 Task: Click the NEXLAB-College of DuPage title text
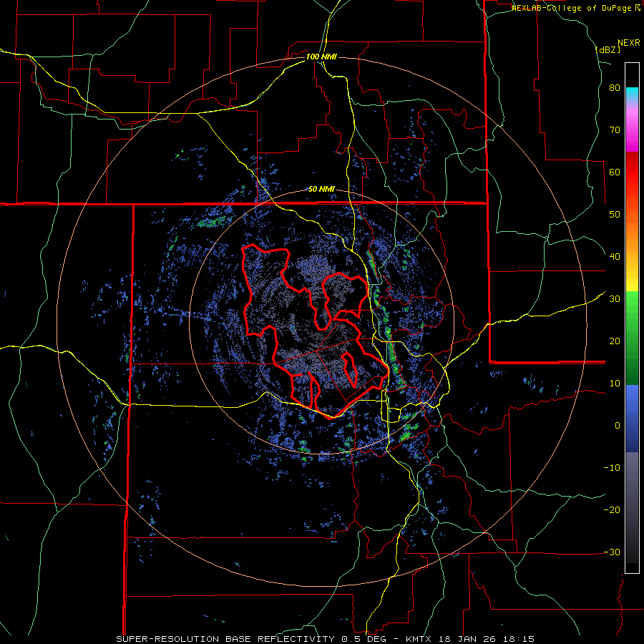572,8
